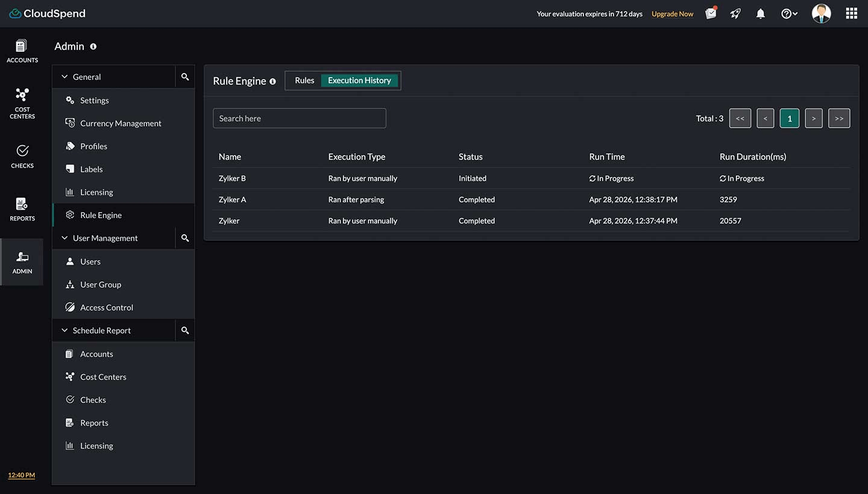Click the Admin heading info icon
868x494 pixels.
click(93, 46)
